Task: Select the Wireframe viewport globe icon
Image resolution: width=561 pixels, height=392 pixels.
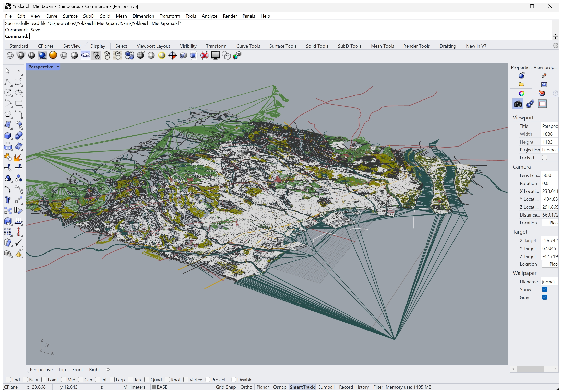Action: (x=10, y=55)
